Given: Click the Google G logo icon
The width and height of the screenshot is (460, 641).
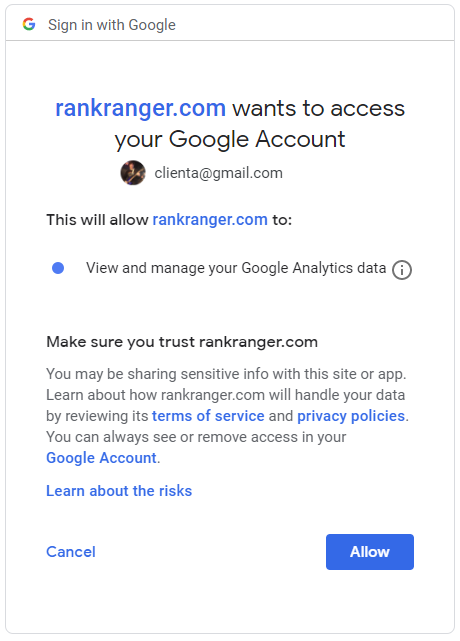Looking at the screenshot, I should tap(29, 25).
